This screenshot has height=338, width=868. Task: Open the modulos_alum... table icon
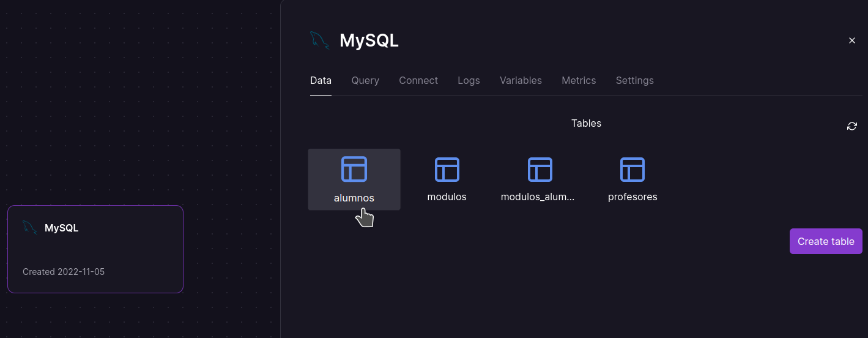coord(540,170)
